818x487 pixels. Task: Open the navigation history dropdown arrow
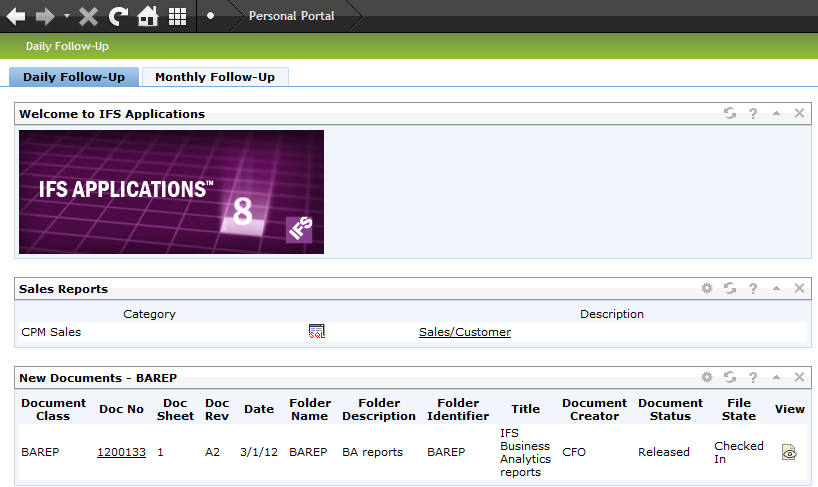[x=67, y=16]
